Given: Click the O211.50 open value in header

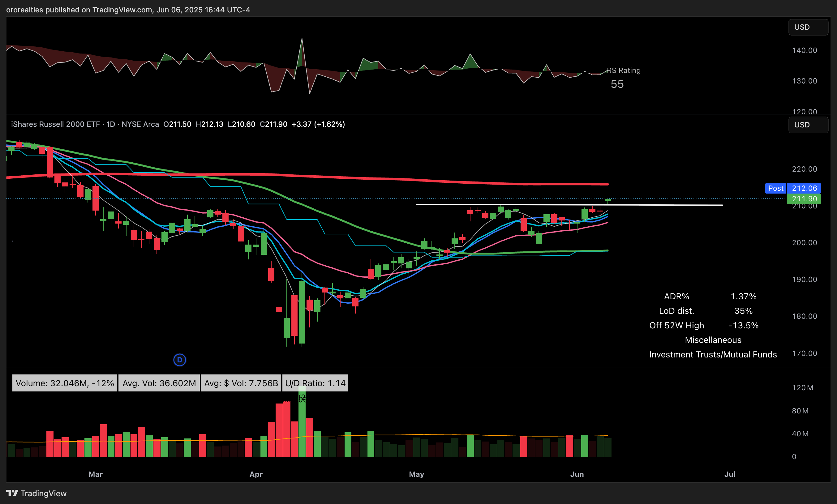Looking at the screenshot, I should (177, 124).
